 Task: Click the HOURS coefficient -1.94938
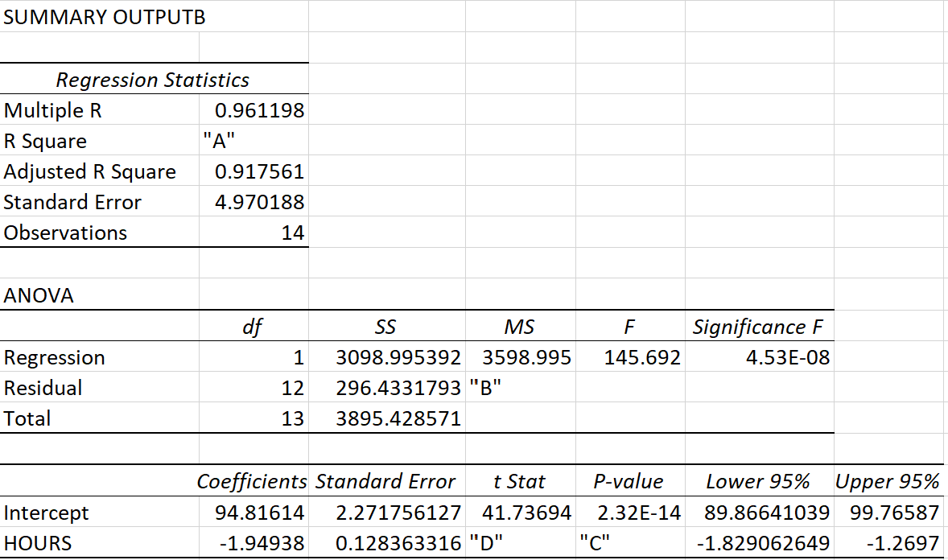[x=262, y=544]
